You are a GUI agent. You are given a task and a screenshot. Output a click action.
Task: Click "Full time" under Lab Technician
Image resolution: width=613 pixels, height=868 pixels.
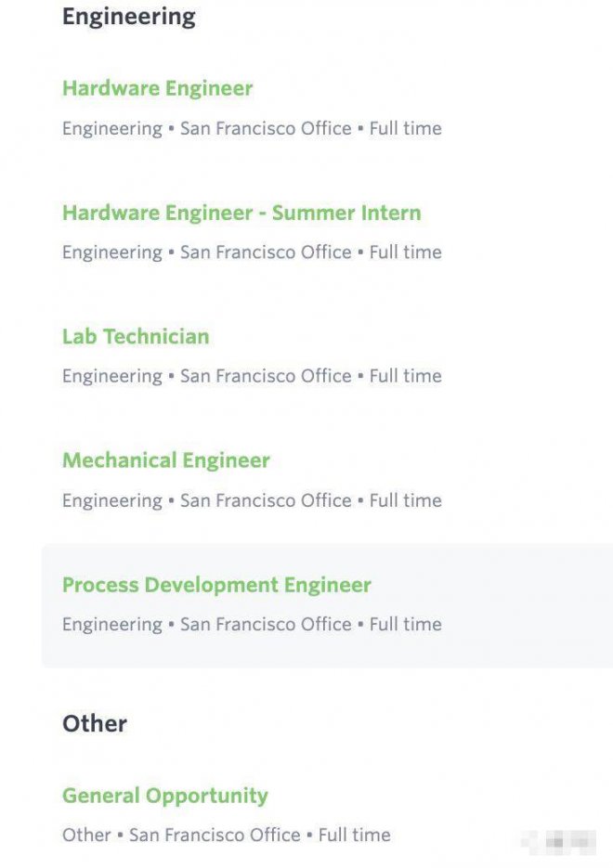pos(405,376)
